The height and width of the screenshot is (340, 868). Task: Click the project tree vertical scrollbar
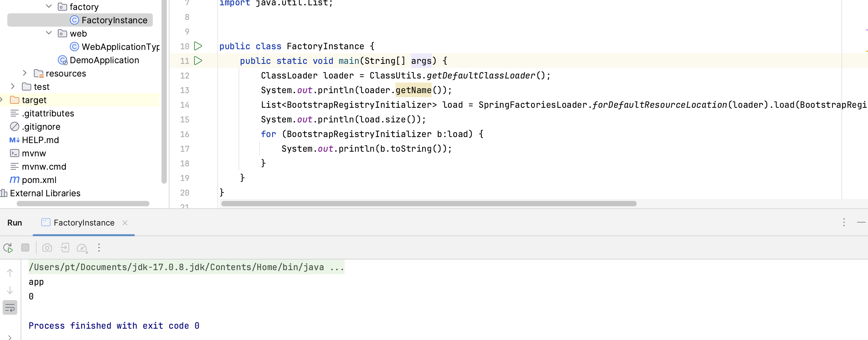[164, 91]
